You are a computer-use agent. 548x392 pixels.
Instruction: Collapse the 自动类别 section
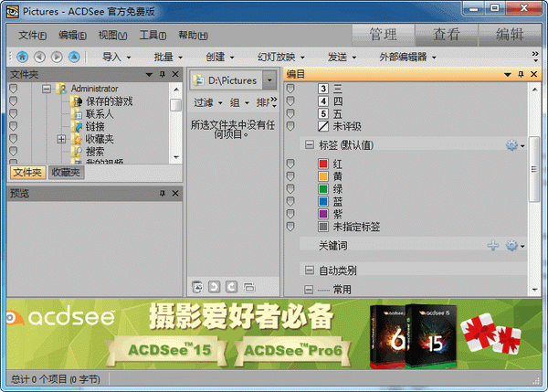(x=310, y=270)
